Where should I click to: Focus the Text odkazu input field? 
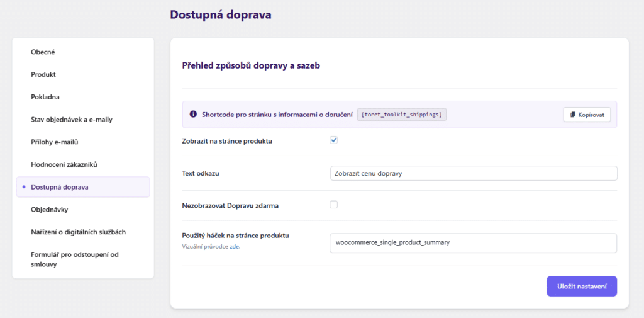pyautogui.click(x=473, y=173)
